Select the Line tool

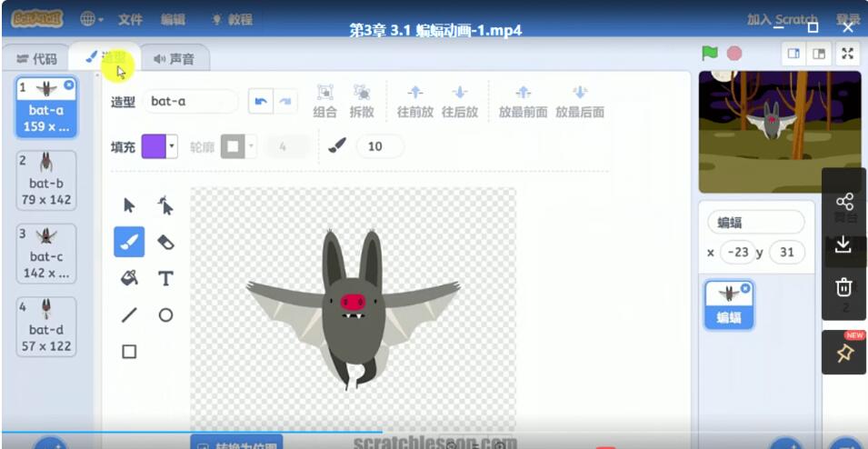tap(129, 315)
